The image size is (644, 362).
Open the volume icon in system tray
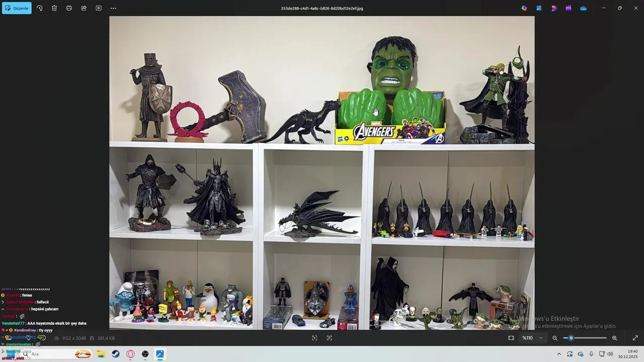click(x=610, y=354)
